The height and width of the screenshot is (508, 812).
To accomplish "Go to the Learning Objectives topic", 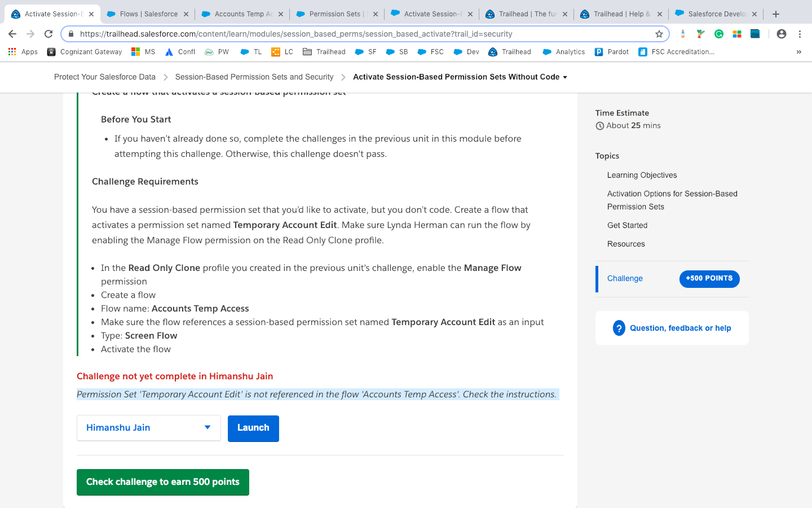I will tap(642, 175).
